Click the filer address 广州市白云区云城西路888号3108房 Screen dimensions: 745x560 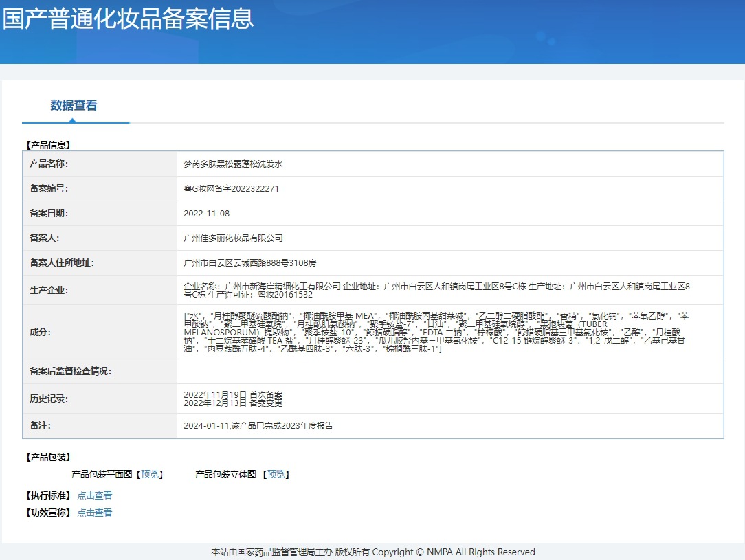coord(249,263)
